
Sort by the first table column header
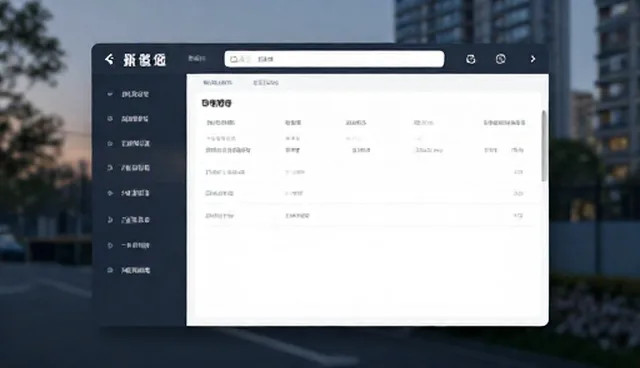[x=220, y=122]
